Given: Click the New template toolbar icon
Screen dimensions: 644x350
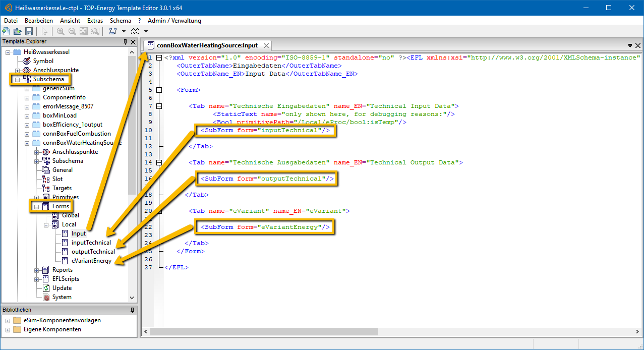Looking at the screenshot, I should pos(6,31).
